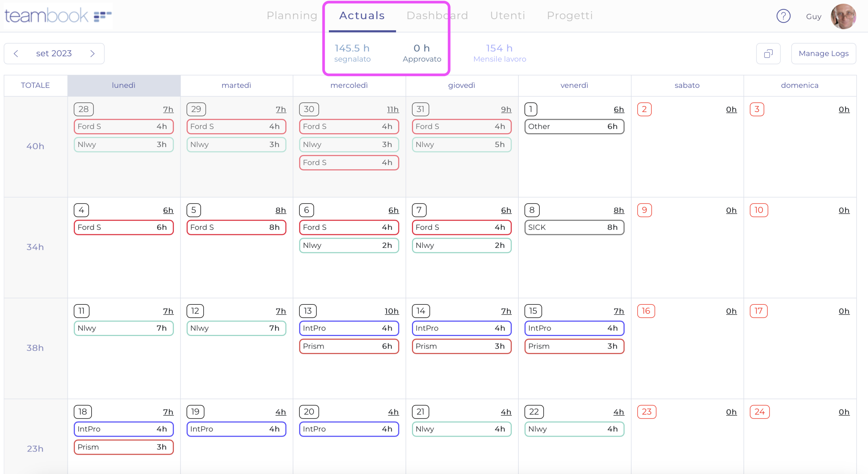868x474 pixels.
Task: Open Guy's profile avatar
Action: coord(843,16)
